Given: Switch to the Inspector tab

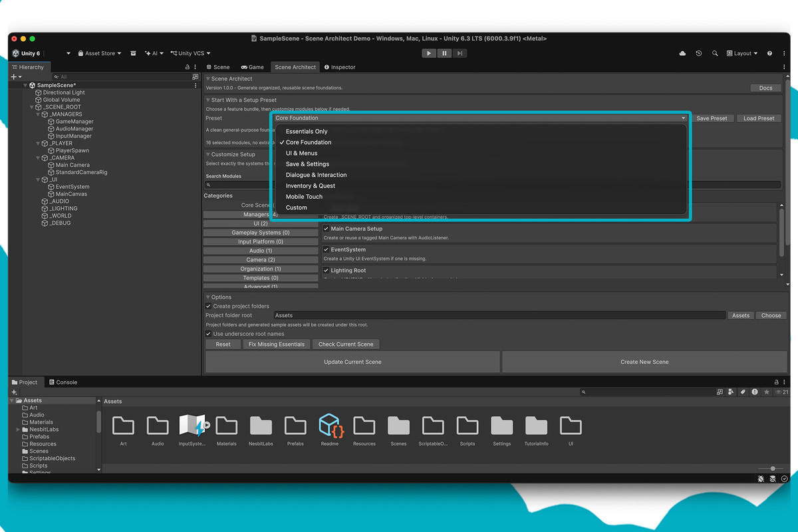Looking at the screenshot, I should pos(340,67).
